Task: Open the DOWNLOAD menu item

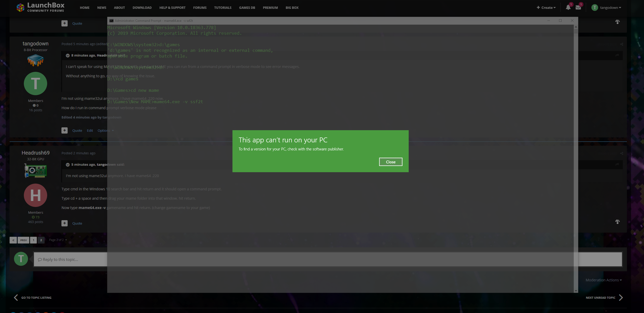Action: click(142, 8)
